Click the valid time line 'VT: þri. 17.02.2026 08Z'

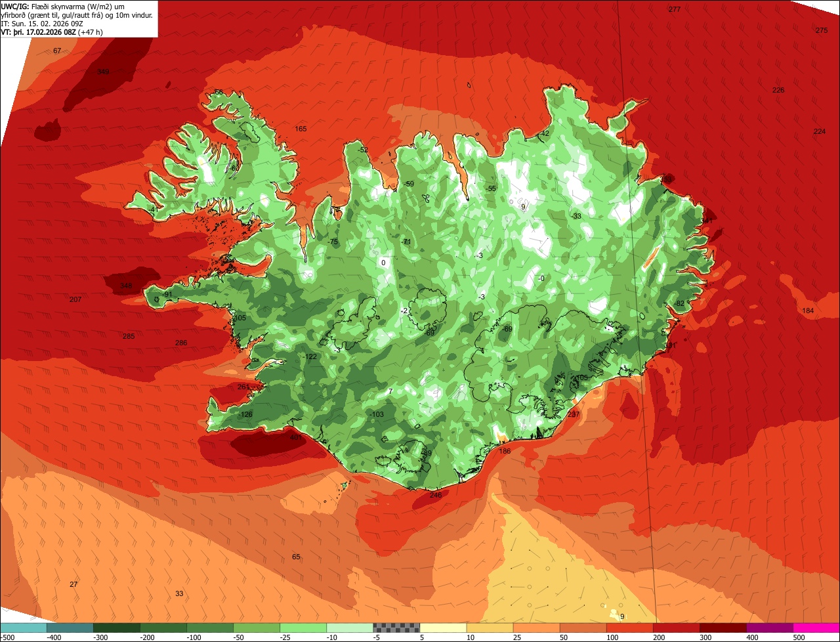[x=39, y=32]
